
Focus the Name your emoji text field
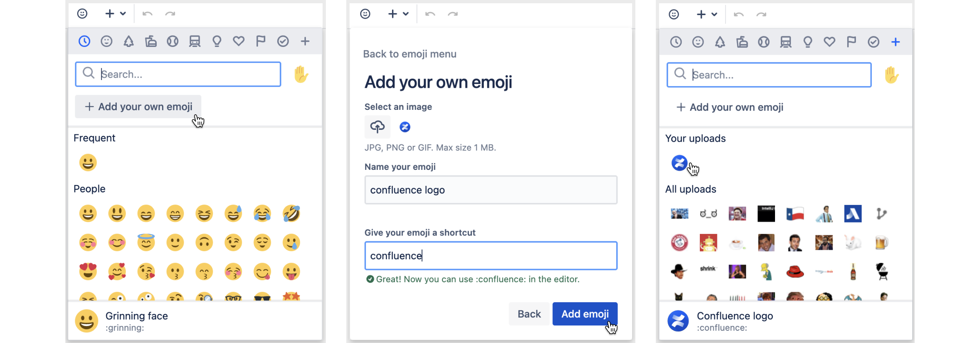[491, 190]
